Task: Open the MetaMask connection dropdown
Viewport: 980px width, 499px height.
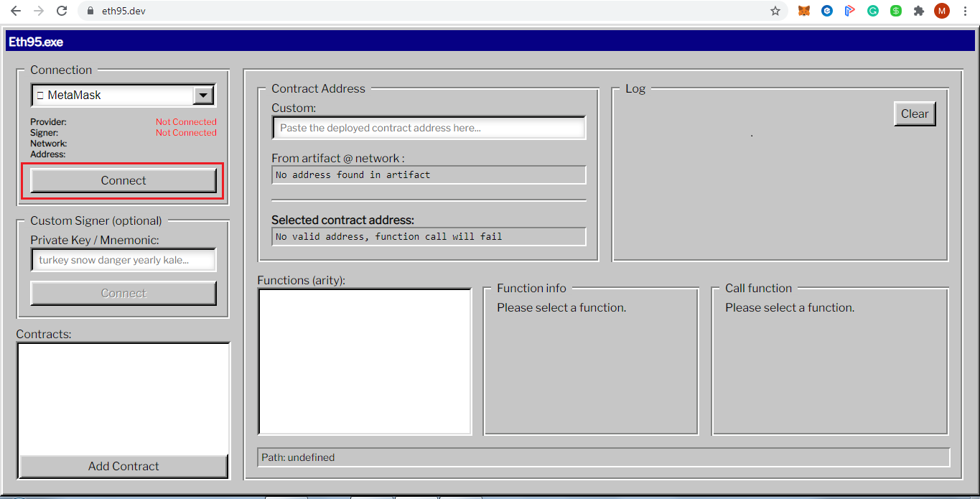Action: (x=123, y=95)
